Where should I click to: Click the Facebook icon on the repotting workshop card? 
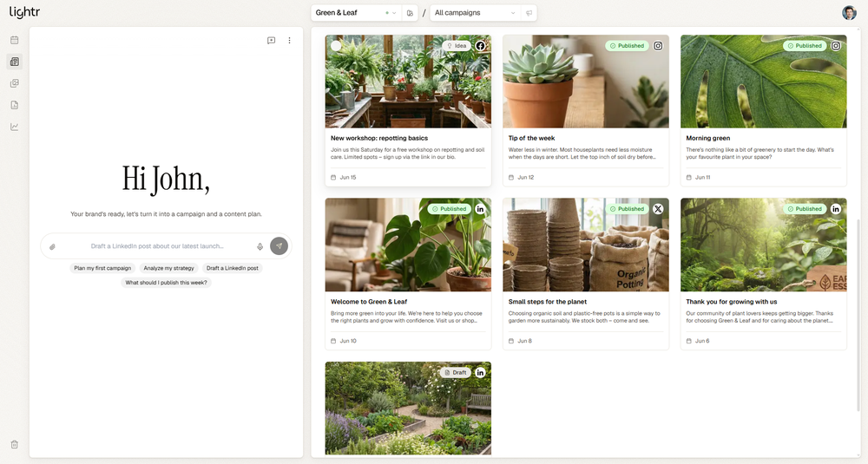pyautogui.click(x=481, y=46)
